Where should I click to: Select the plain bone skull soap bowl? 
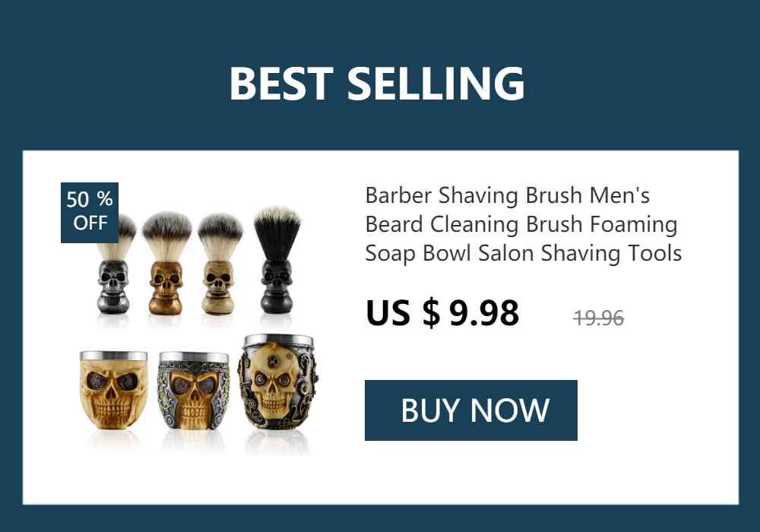pyautogui.click(x=113, y=390)
